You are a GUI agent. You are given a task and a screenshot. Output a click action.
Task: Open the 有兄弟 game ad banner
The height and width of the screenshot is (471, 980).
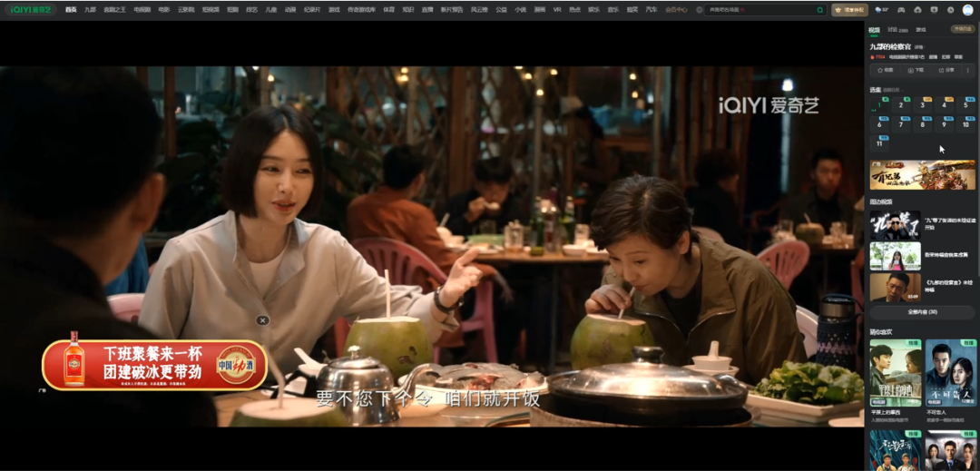click(922, 175)
